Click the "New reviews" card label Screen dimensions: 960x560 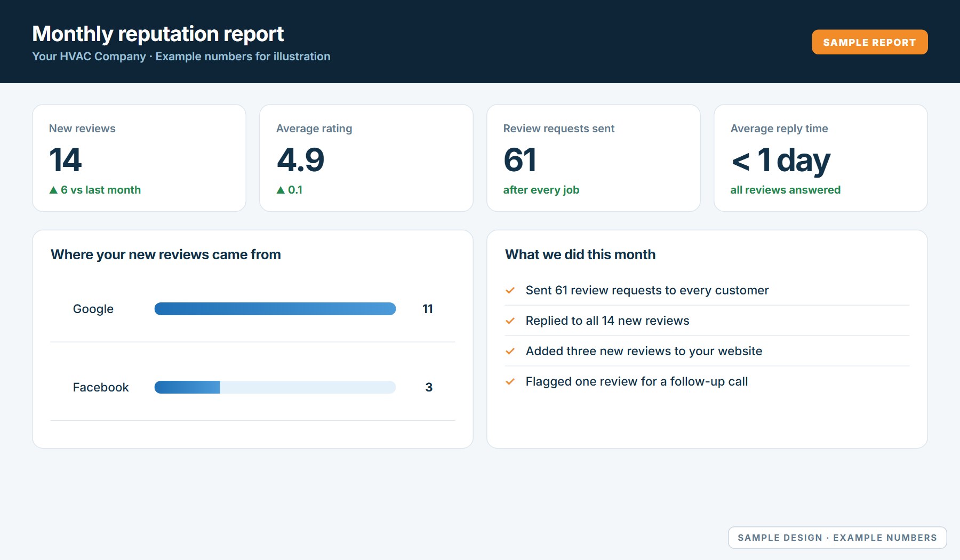[82, 129]
